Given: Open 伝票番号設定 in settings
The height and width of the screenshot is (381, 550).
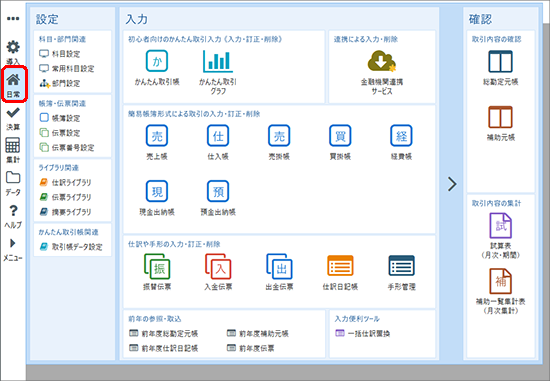Looking at the screenshot, I should coord(67,148).
